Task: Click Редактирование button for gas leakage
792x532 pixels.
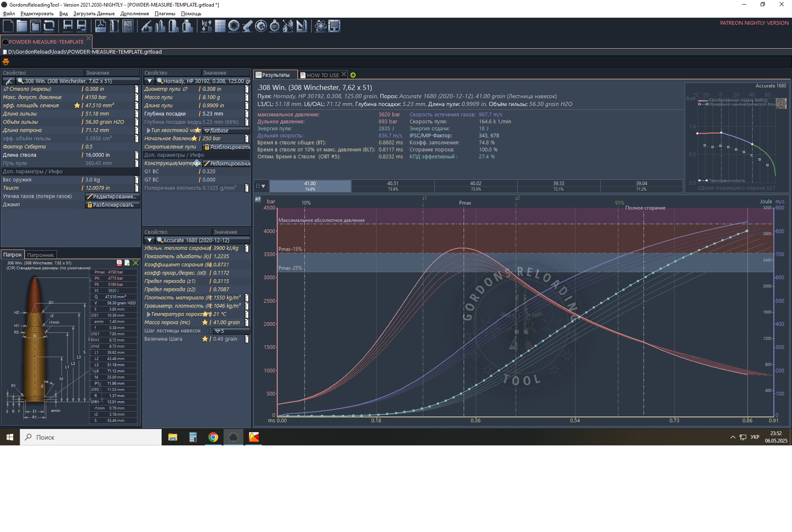Action: click(112, 196)
